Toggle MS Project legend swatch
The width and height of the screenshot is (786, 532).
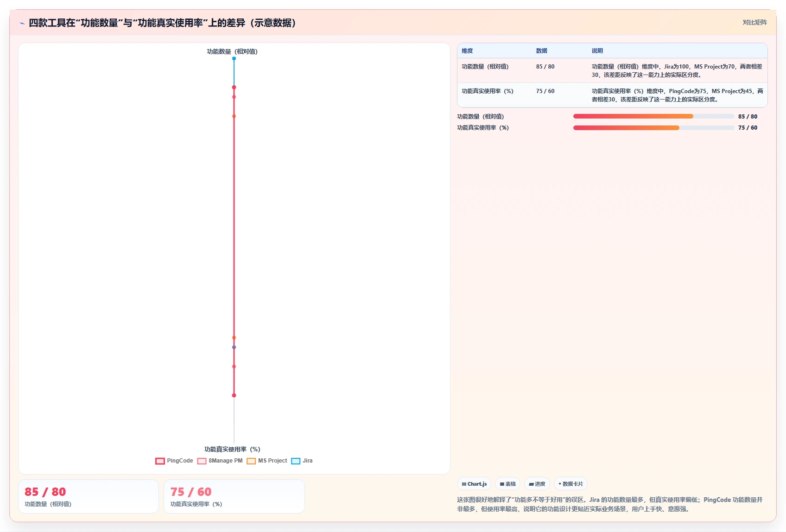251,461
